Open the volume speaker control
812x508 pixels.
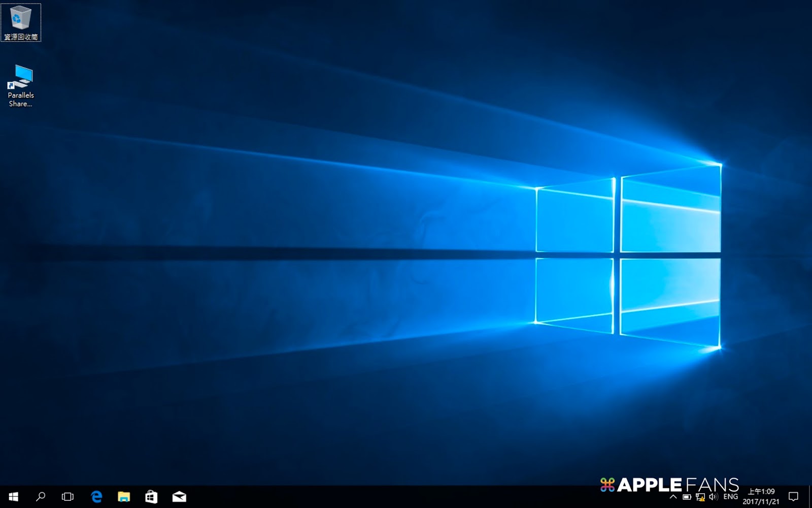point(714,497)
